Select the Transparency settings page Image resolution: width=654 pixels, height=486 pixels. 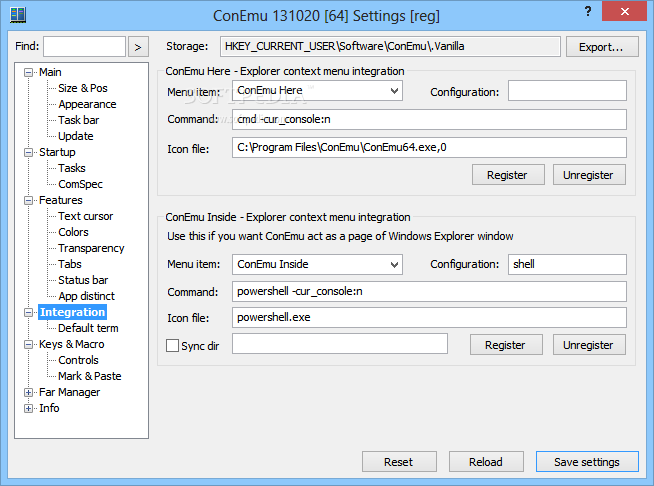coord(91,248)
